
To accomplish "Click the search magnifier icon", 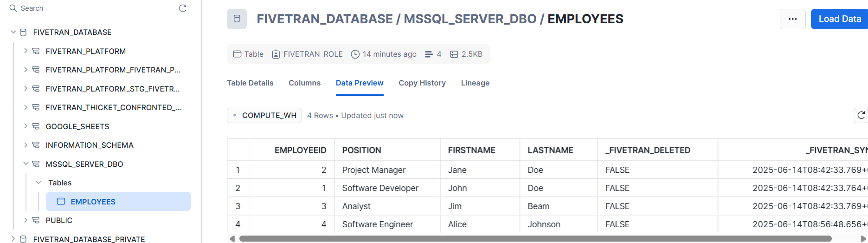I will 13,8.
